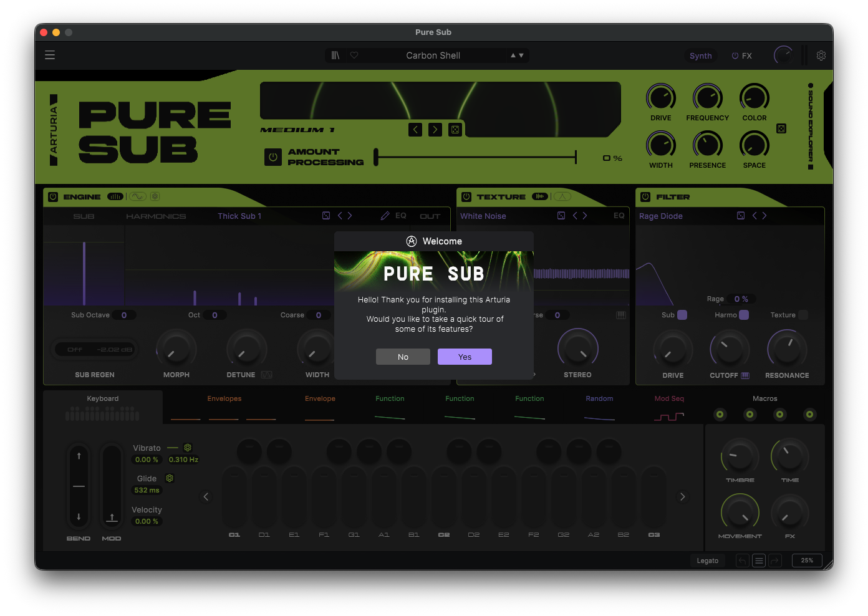
Task: Click keyboard icon next to CUTOFF label
Action: click(x=745, y=375)
